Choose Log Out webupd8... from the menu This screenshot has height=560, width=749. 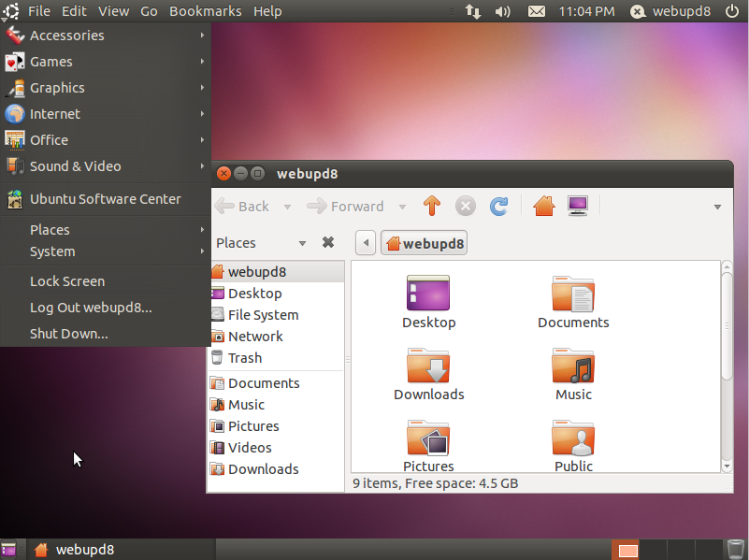(x=106, y=308)
